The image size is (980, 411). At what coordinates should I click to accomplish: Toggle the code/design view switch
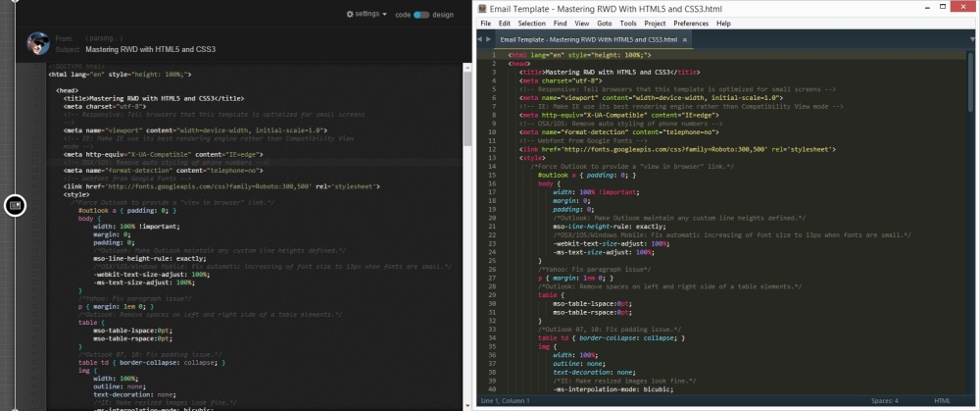point(421,15)
